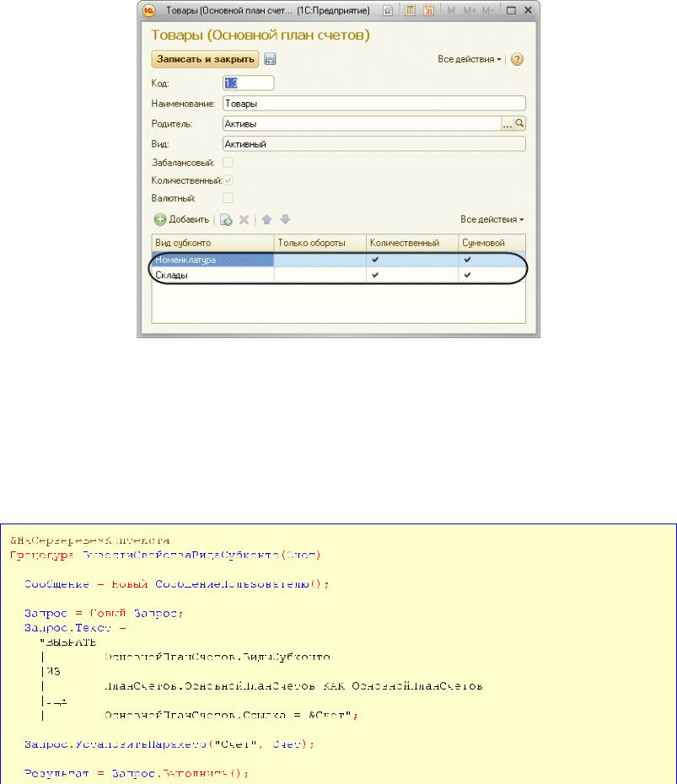Open upper Все действия menu near help icon
Viewport: 677px width, 784px height.
(x=469, y=59)
